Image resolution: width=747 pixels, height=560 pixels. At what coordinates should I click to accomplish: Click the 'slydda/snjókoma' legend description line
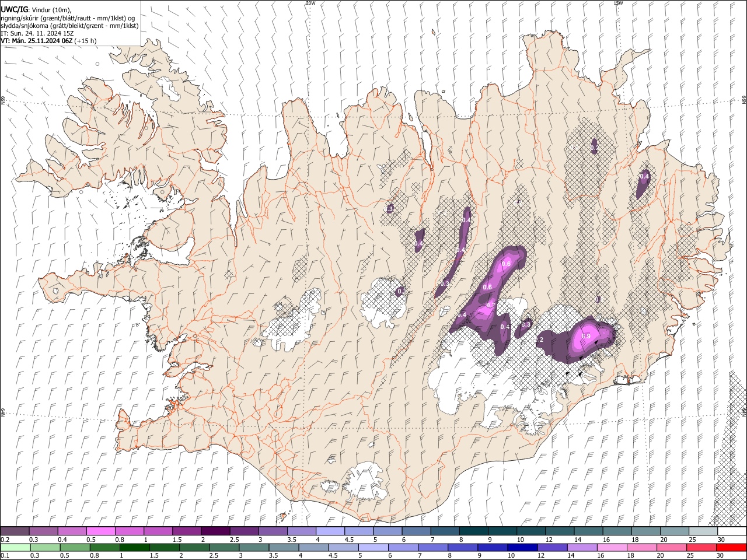point(69,26)
